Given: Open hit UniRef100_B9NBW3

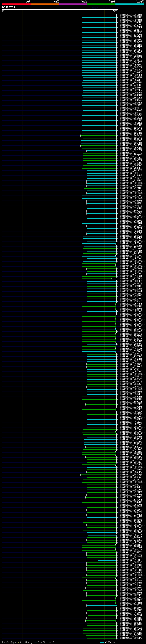Looking at the screenshot, I should (x=131, y=22).
